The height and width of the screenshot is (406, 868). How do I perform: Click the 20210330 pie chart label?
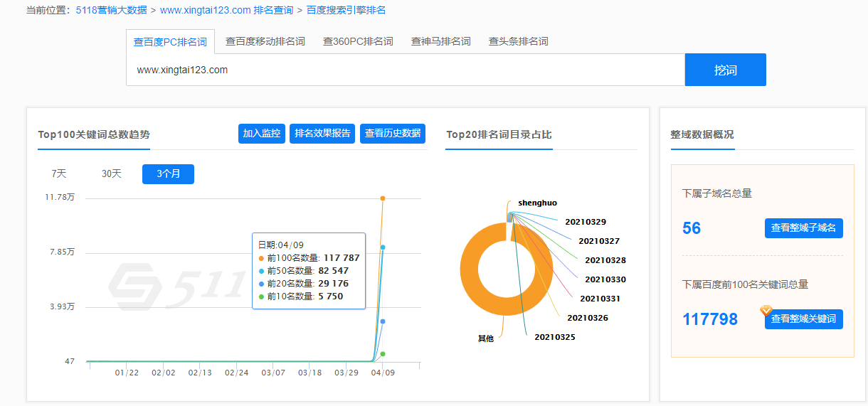tap(605, 279)
